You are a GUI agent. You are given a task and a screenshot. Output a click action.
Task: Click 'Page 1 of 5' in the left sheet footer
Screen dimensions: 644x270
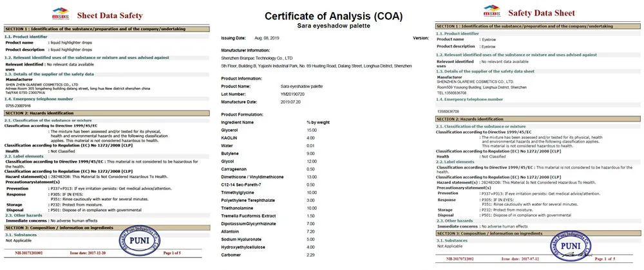pos(172,253)
